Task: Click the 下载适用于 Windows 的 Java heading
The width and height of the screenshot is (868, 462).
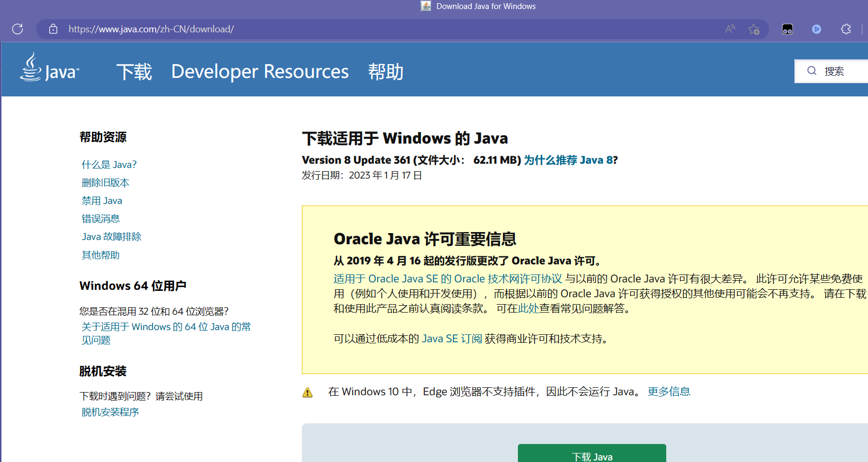Action: click(x=405, y=138)
